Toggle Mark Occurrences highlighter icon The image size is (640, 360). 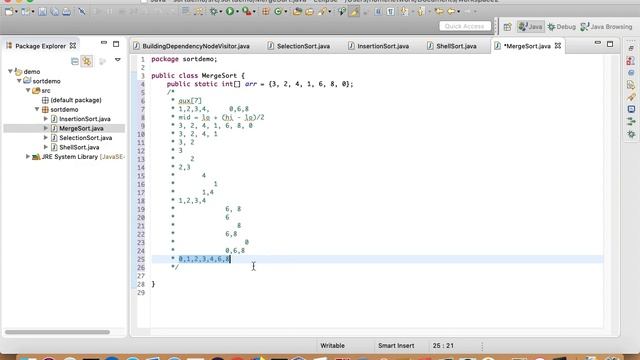pos(354,11)
